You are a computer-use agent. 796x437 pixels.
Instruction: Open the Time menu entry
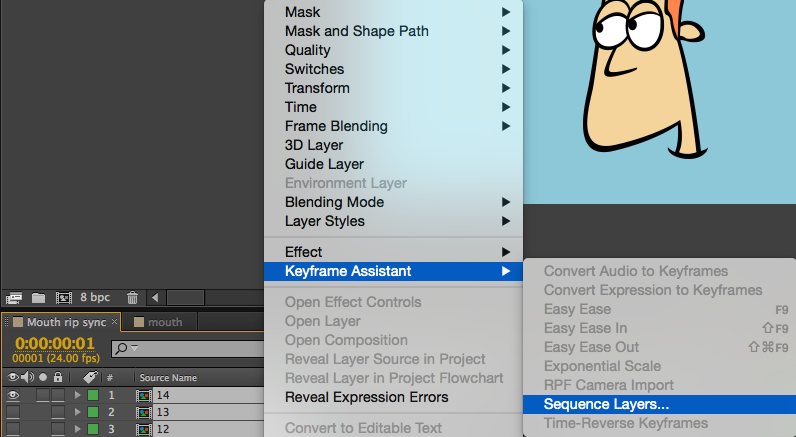click(393, 107)
